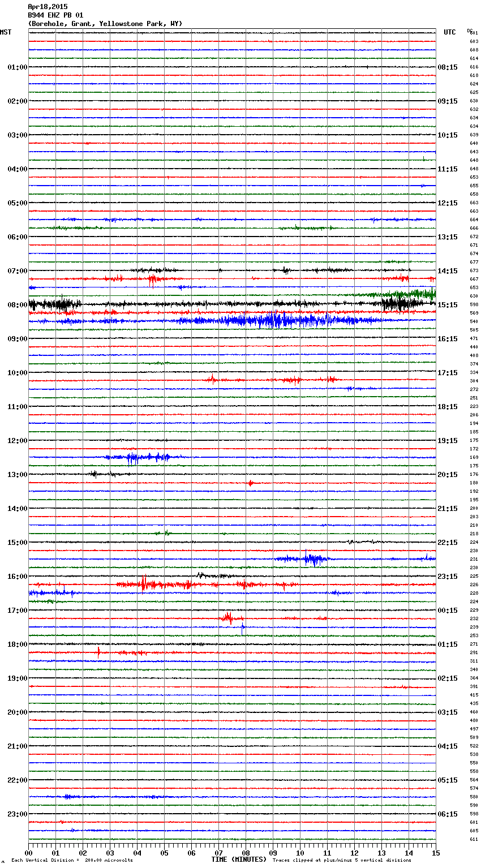Select the 04:15 UTC time label
Viewport: 481px width, 868px height.
click(448, 746)
